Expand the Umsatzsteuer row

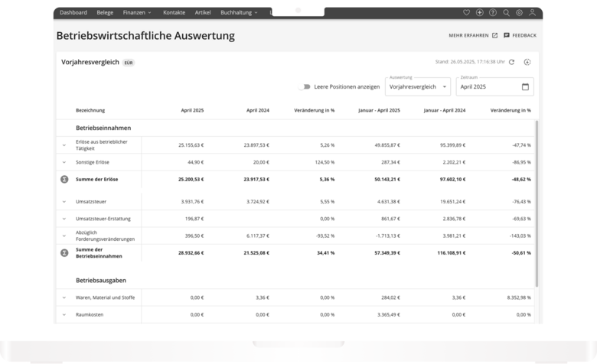[x=64, y=202]
